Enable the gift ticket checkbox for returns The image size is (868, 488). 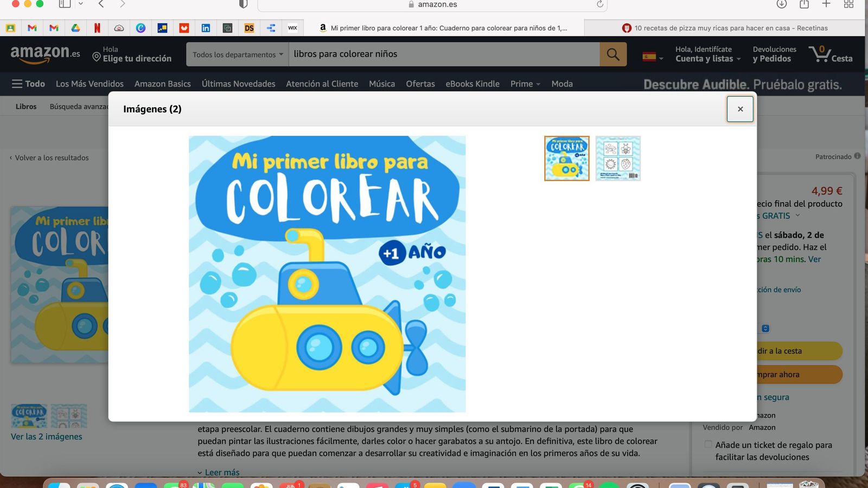pos(708,444)
